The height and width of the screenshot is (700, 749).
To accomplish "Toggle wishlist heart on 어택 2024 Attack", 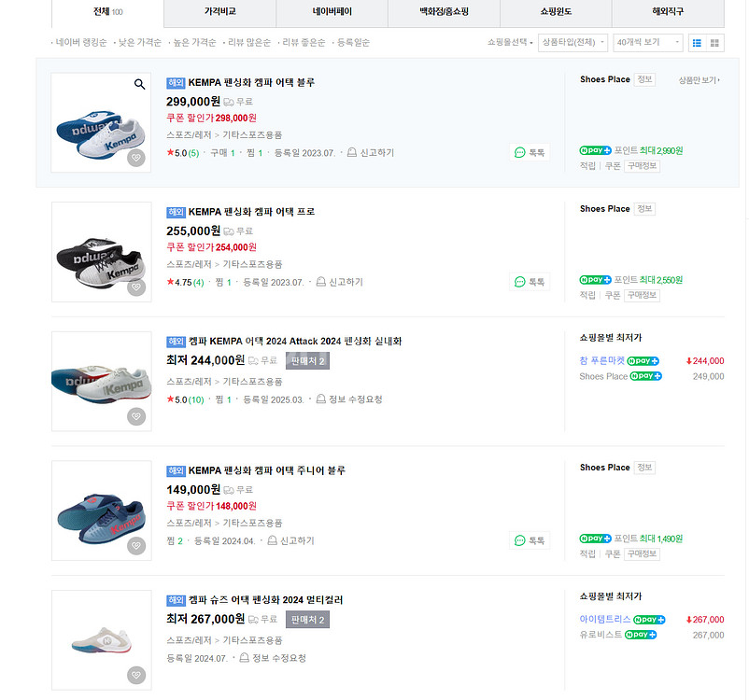I will [136, 416].
